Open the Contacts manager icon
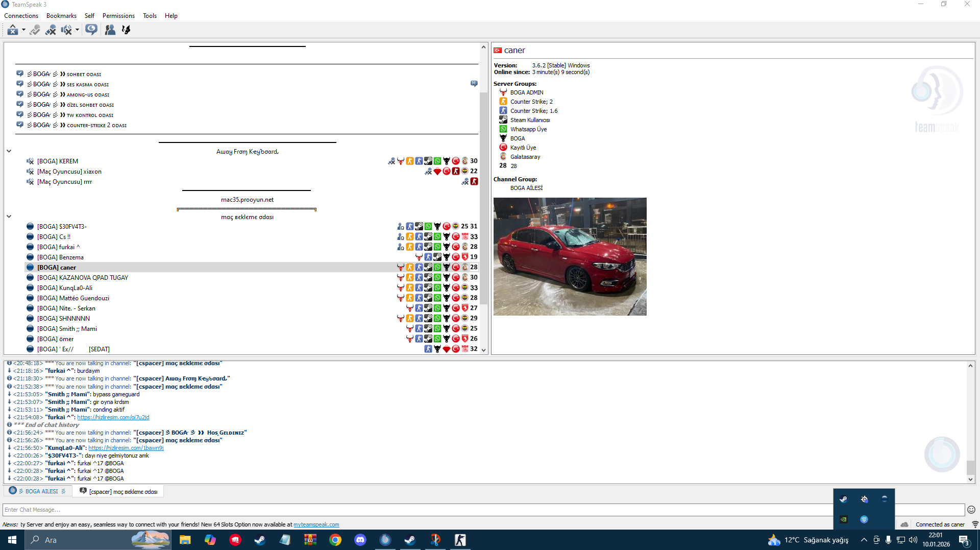Viewport: 980px width, 550px height. click(110, 30)
